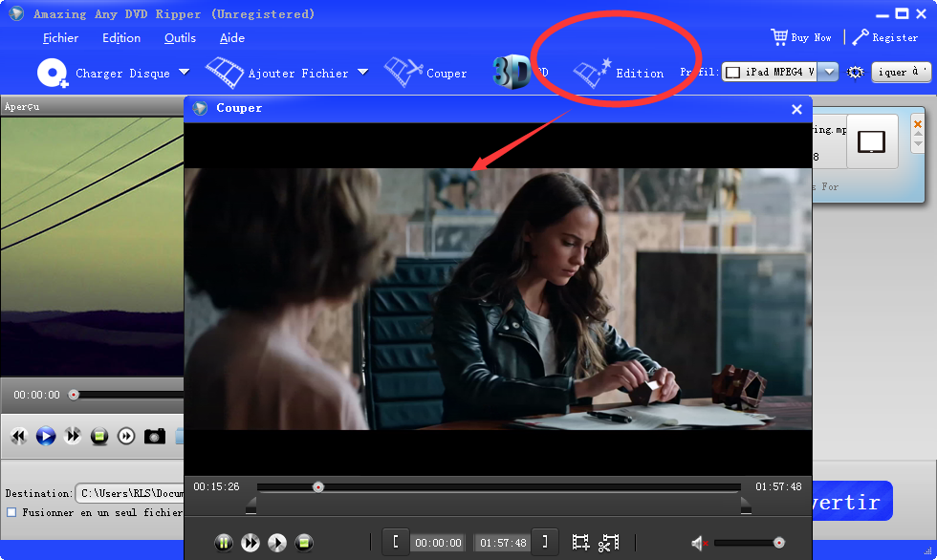Click the trim start marker on the timeline
The image size is (937, 560).
[251, 506]
